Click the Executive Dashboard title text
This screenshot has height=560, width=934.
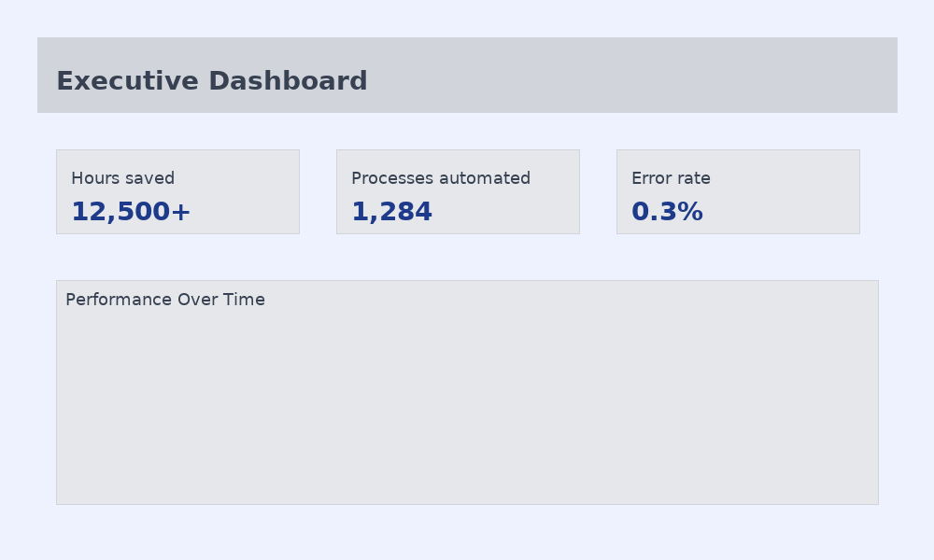point(211,81)
